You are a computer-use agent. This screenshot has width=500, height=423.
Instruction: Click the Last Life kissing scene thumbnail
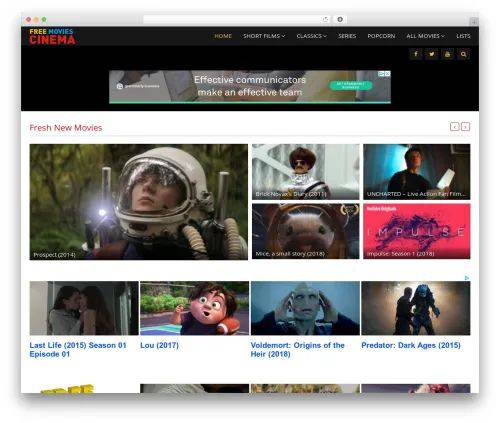pos(84,308)
